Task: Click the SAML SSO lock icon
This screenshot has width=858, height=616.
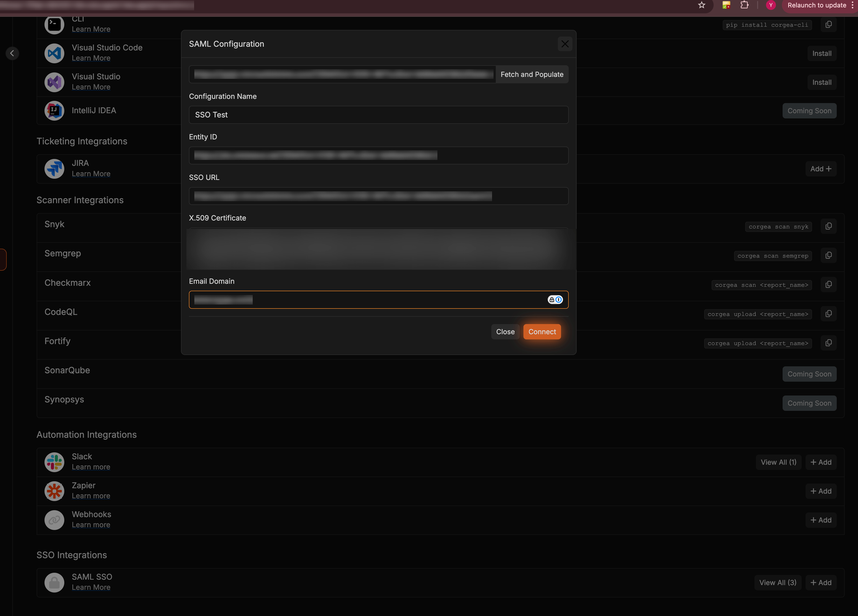Action: [x=54, y=582]
